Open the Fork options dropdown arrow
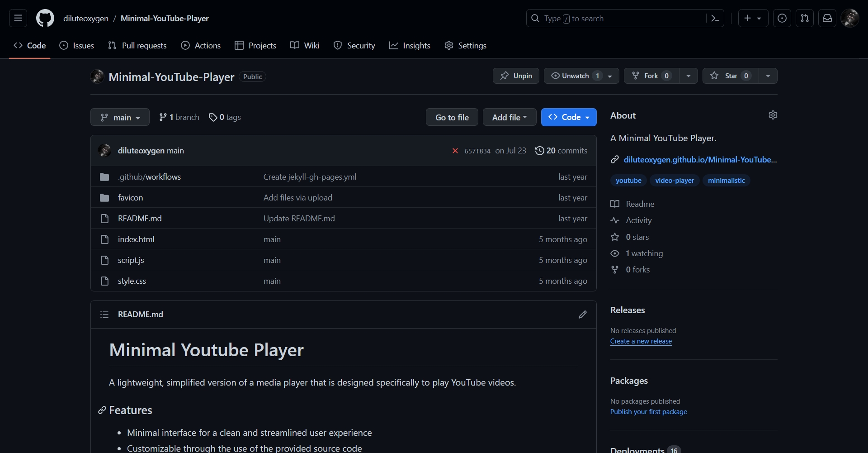 pyautogui.click(x=689, y=76)
